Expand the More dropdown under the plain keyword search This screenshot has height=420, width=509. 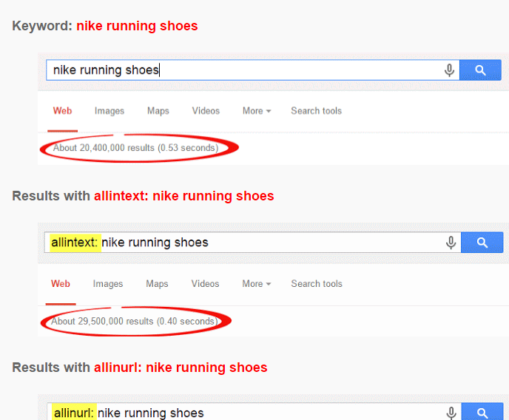[256, 111]
